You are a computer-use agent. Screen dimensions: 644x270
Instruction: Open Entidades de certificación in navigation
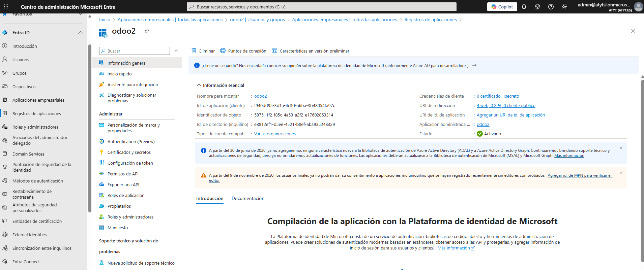click(37, 221)
